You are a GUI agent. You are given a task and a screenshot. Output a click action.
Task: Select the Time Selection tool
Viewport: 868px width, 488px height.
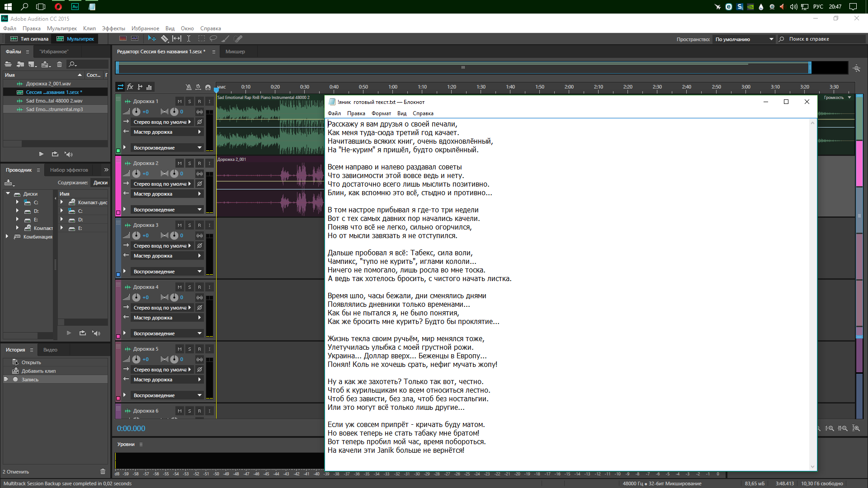point(189,39)
